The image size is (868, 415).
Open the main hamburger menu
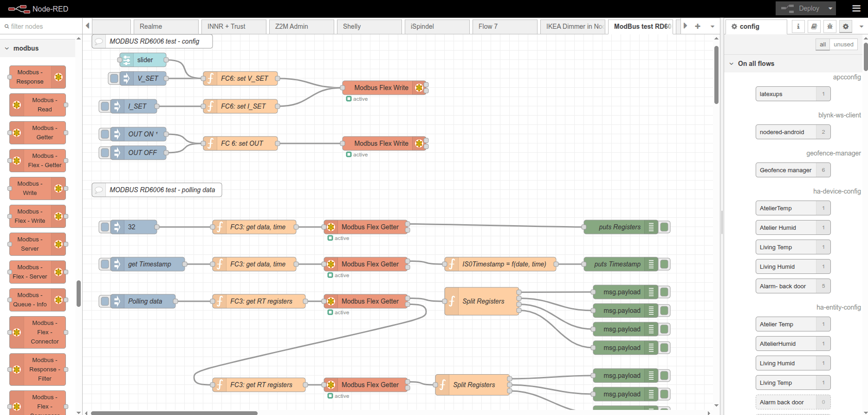[x=856, y=8]
